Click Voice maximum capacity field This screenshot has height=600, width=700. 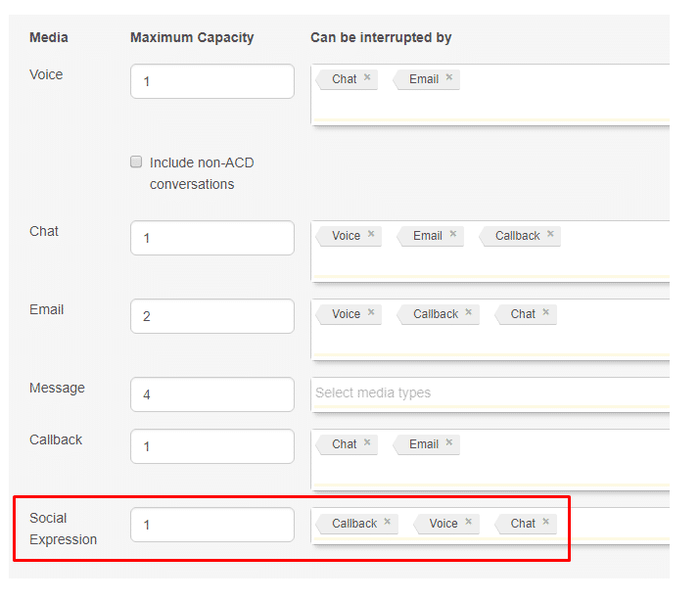click(x=211, y=81)
